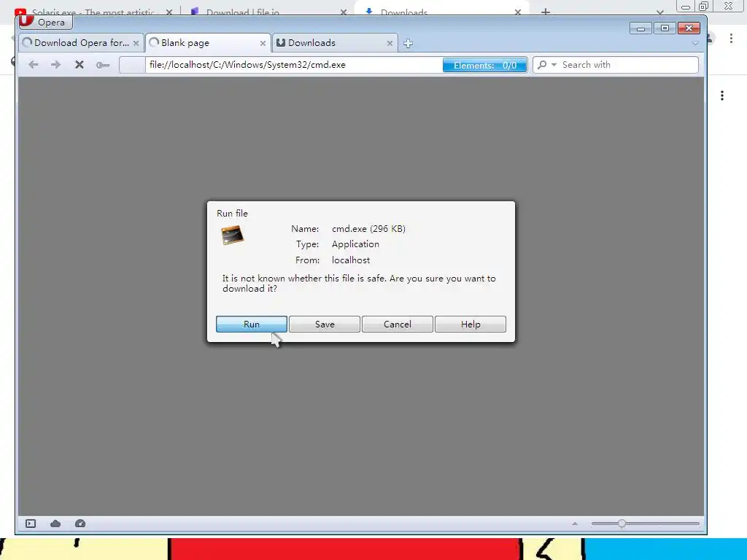Cancel the Run file dialog
This screenshot has width=747, height=560.
coord(398,324)
